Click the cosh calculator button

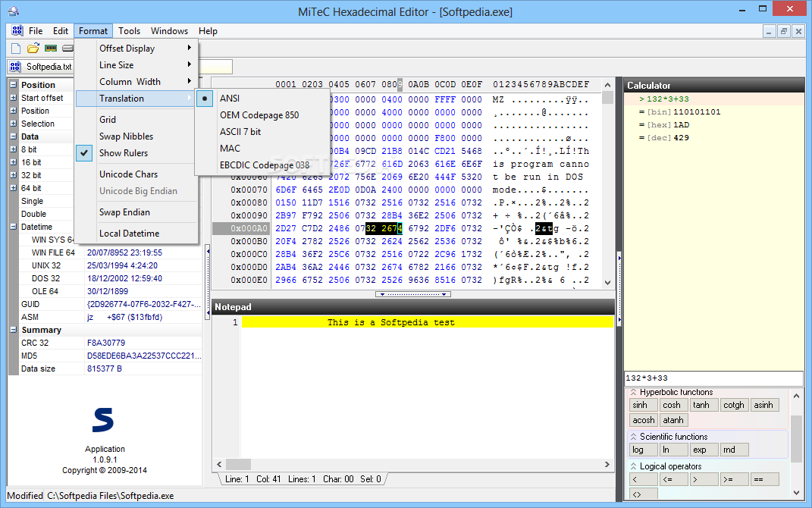[x=673, y=405]
